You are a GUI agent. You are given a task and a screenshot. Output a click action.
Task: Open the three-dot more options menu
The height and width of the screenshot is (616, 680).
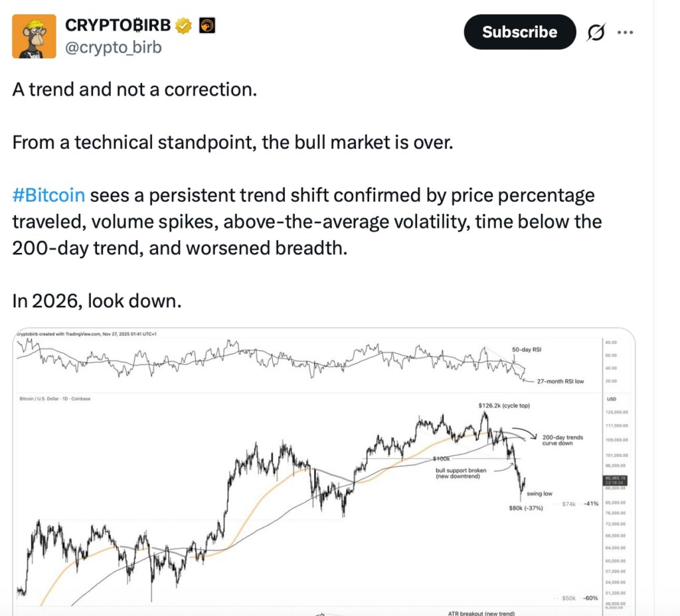[x=626, y=33]
